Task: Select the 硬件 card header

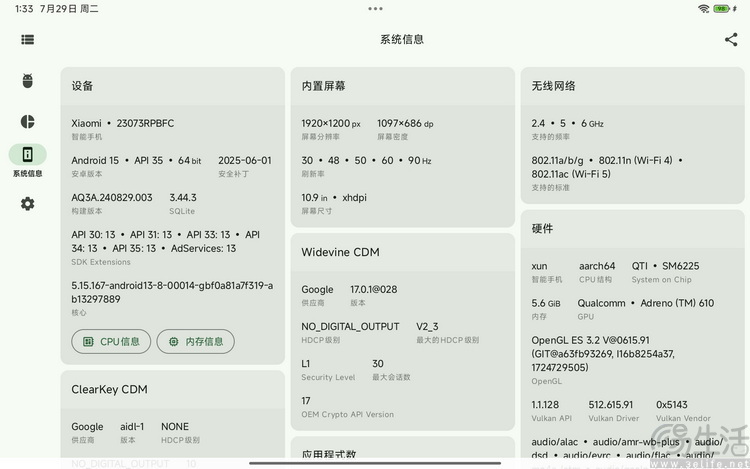Action: point(632,229)
